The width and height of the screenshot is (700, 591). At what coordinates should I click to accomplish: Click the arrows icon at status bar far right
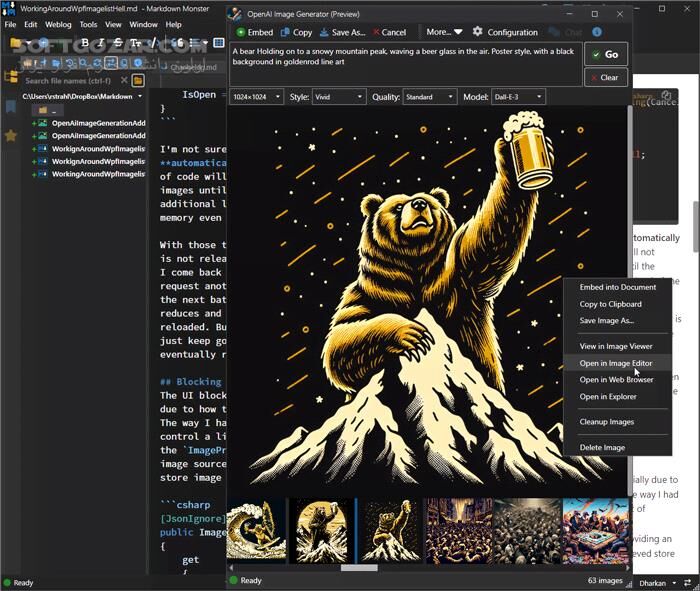coord(688,583)
